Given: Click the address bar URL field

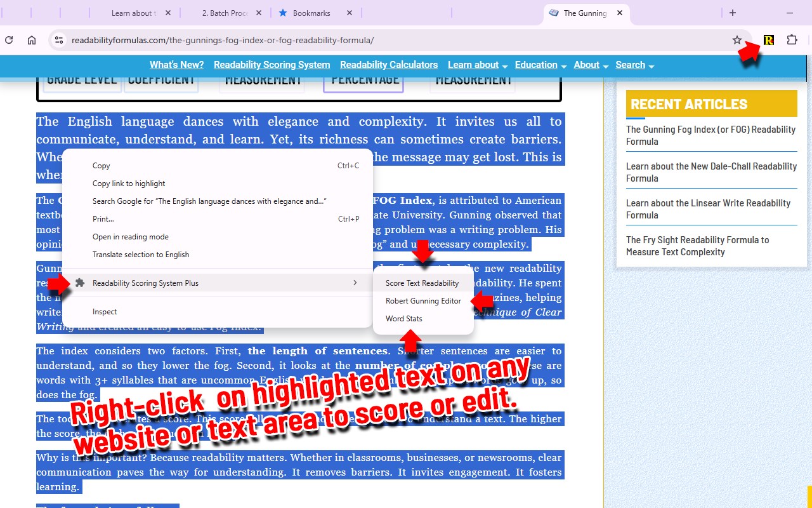Looking at the screenshot, I should [x=400, y=40].
